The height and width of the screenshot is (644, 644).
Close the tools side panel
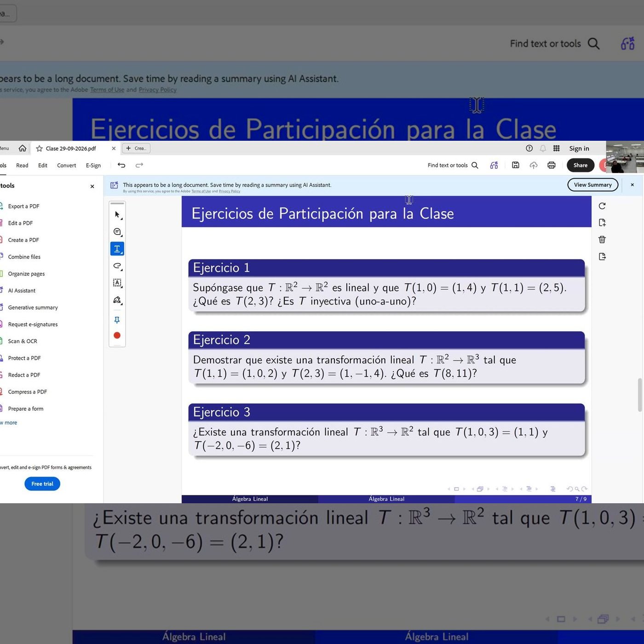92,186
